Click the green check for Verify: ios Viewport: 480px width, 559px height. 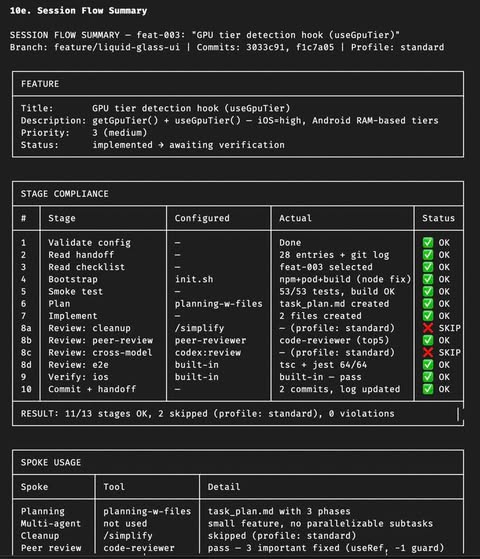point(428,377)
